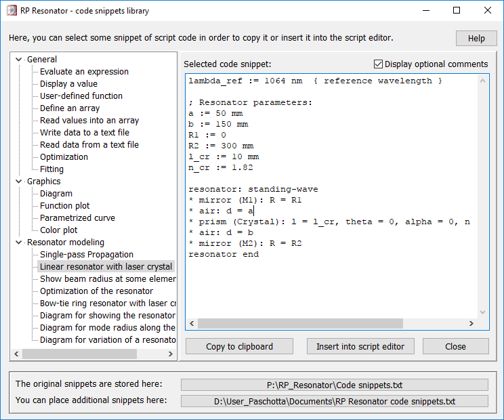This screenshot has width=504, height=420.
Task: Open the original snippets file path button
Action: (x=334, y=385)
